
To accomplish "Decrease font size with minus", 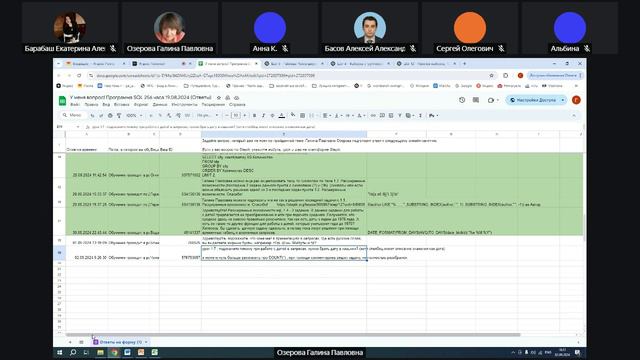I will 227,116.
